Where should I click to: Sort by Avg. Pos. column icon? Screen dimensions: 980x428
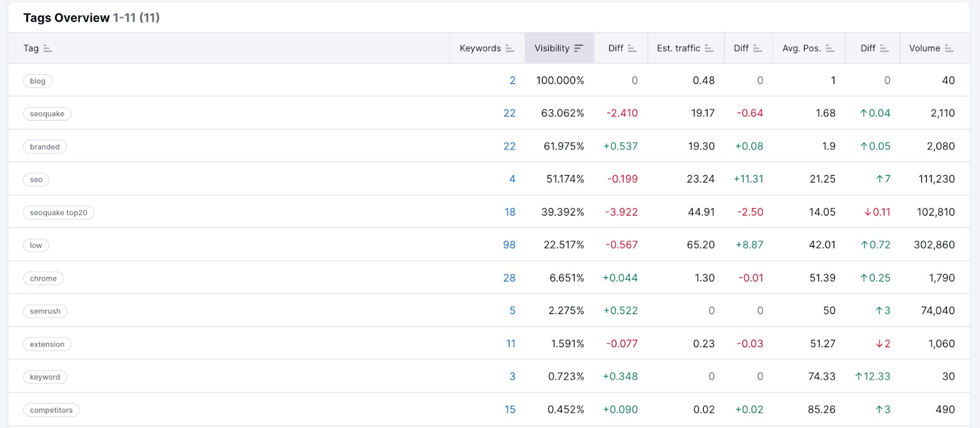coord(830,48)
